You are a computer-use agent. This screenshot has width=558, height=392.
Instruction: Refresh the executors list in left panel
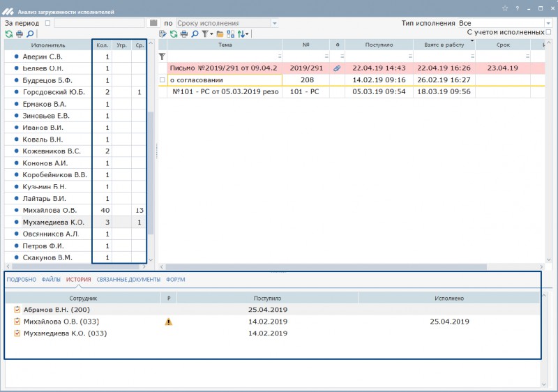9,33
